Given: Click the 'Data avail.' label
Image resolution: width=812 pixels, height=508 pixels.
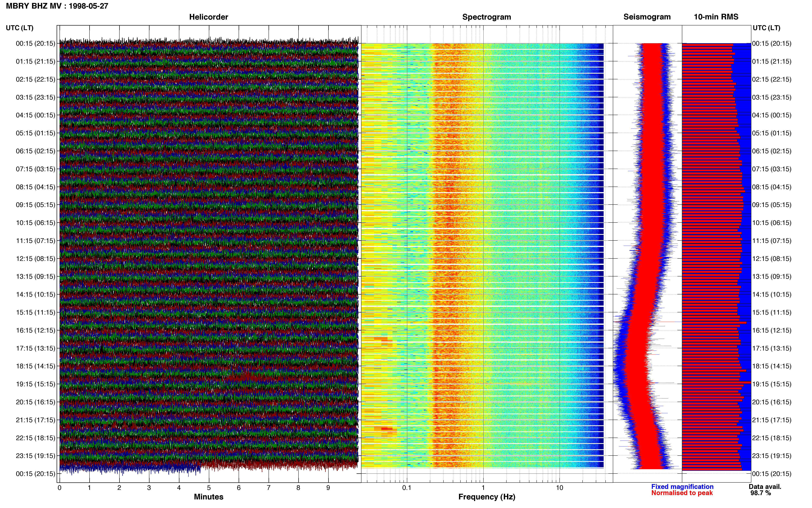Looking at the screenshot, I should point(765,486).
